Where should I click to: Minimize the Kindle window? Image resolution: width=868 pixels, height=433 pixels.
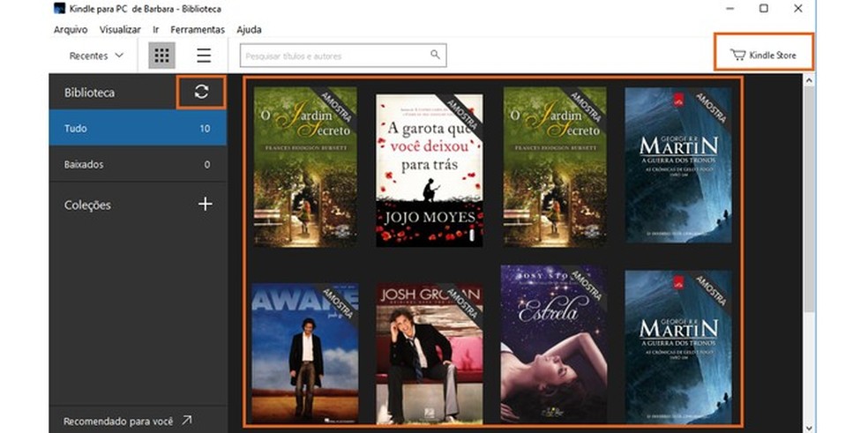(730, 8)
